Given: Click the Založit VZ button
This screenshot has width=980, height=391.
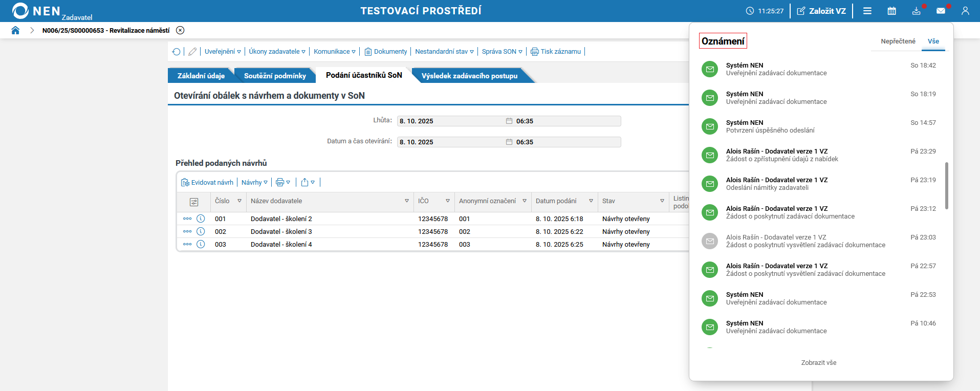Looking at the screenshot, I should click(x=821, y=11).
